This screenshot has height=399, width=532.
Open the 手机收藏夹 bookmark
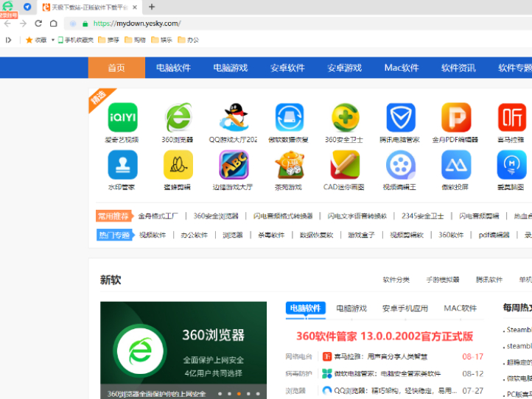75,40
